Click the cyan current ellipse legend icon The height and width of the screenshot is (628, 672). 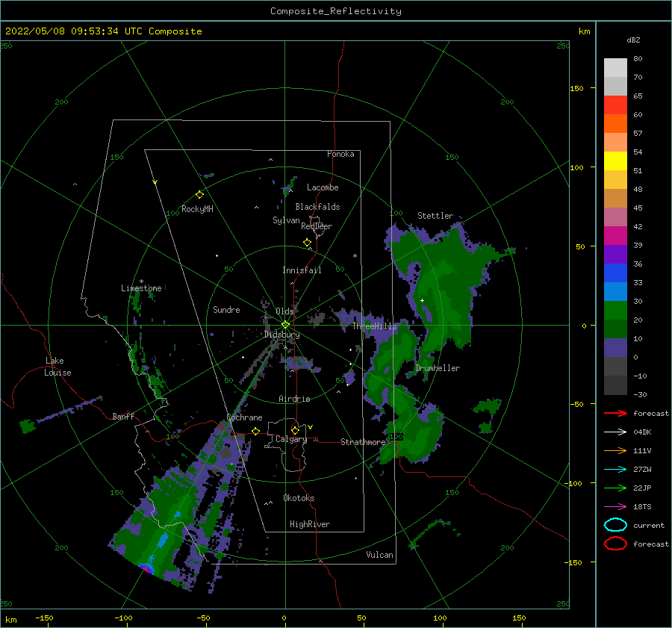(x=615, y=525)
